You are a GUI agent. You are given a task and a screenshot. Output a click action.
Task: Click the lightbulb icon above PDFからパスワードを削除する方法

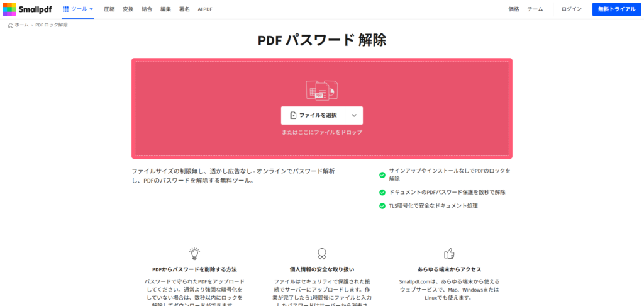coord(194,253)
